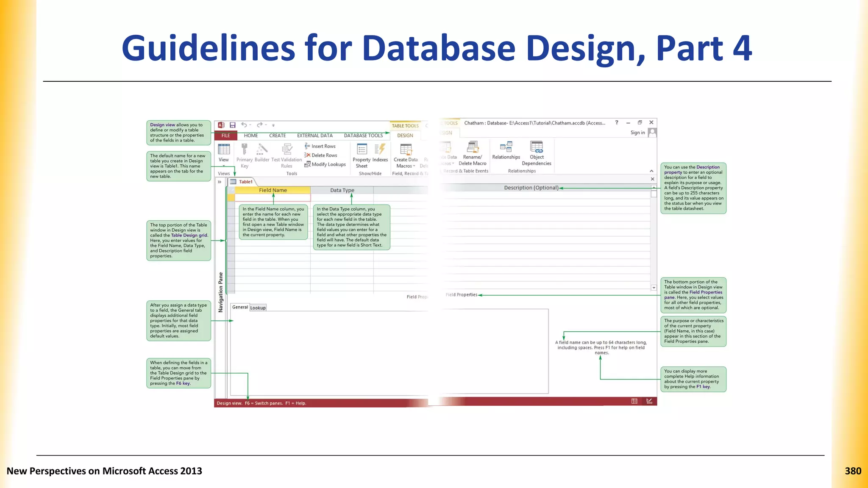Open Customize Quick Access Toolbar dropdown

tap(273, 125)
